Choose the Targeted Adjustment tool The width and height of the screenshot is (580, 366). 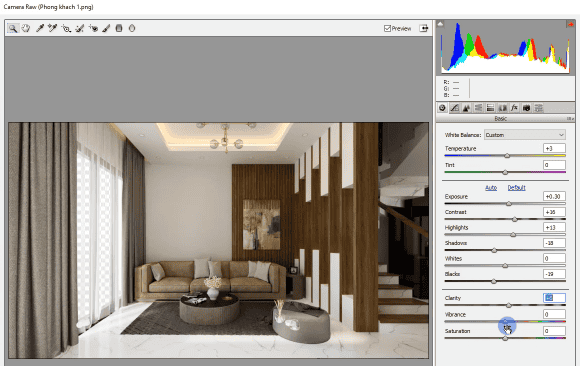point(66,28)
